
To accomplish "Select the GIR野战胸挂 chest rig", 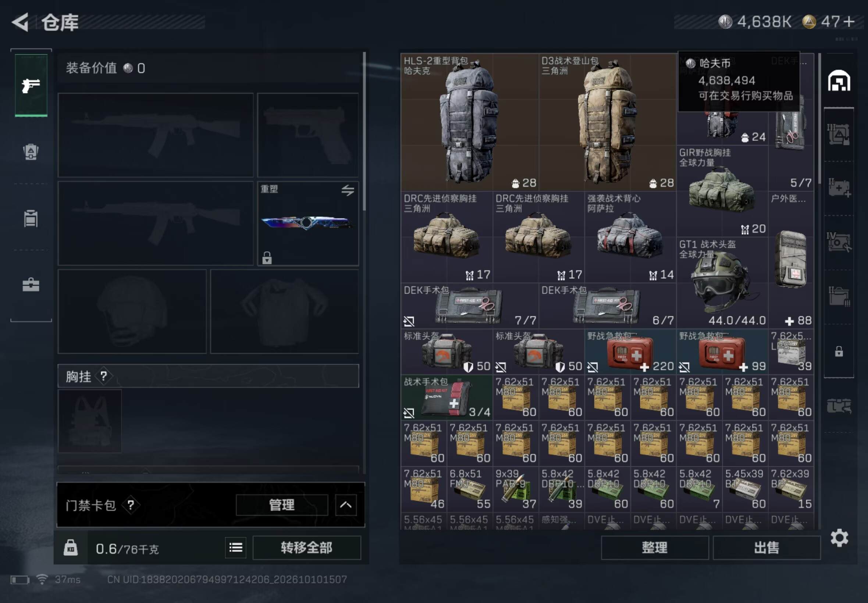I will click(x=722, y=191).
